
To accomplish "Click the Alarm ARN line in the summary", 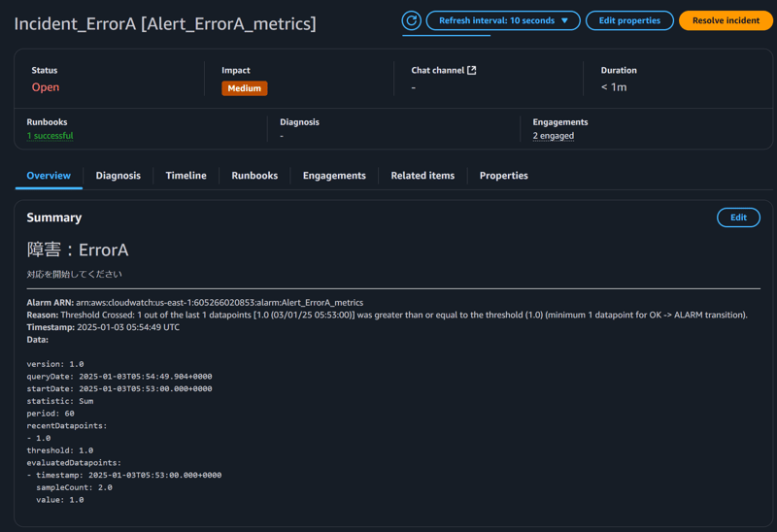I will point(194,303).
